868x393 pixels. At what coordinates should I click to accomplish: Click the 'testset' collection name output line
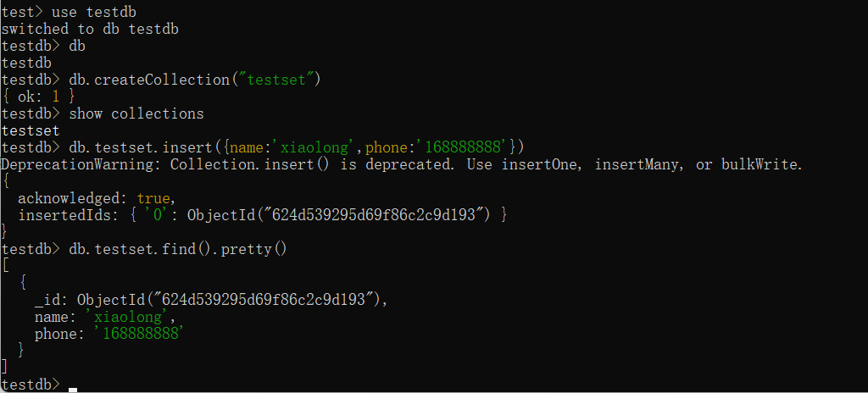click(x=31, y=130)
